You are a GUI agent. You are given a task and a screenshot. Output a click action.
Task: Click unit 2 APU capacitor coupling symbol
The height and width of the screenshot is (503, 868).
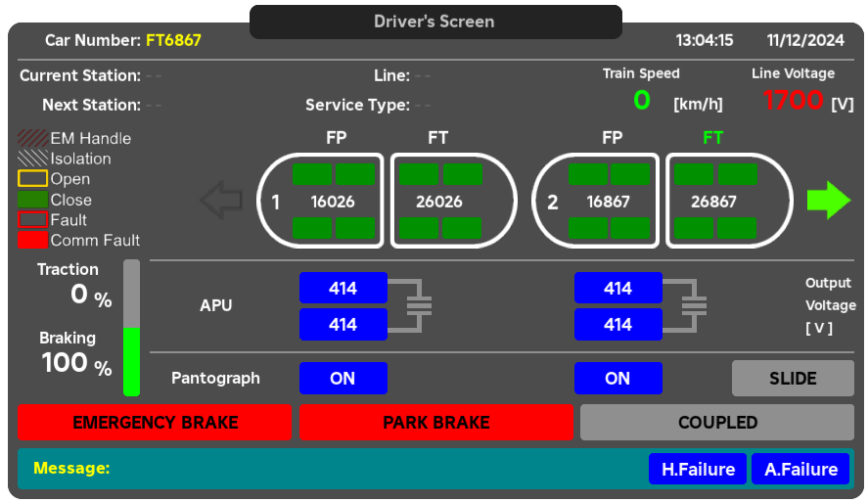pyautogui.click(x=685, y=306)
